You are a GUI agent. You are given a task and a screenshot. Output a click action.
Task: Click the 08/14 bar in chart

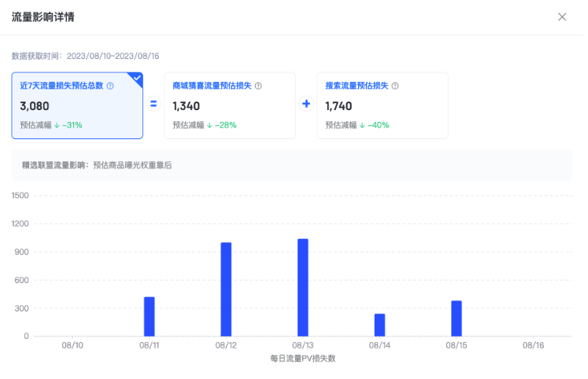coord(379,325)
